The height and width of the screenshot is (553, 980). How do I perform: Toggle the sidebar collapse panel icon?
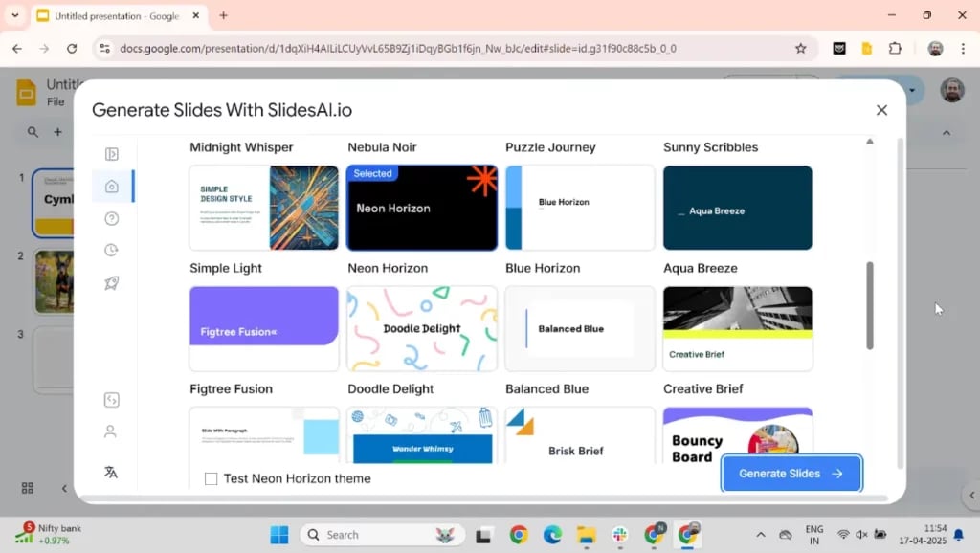tap(112, 154)
